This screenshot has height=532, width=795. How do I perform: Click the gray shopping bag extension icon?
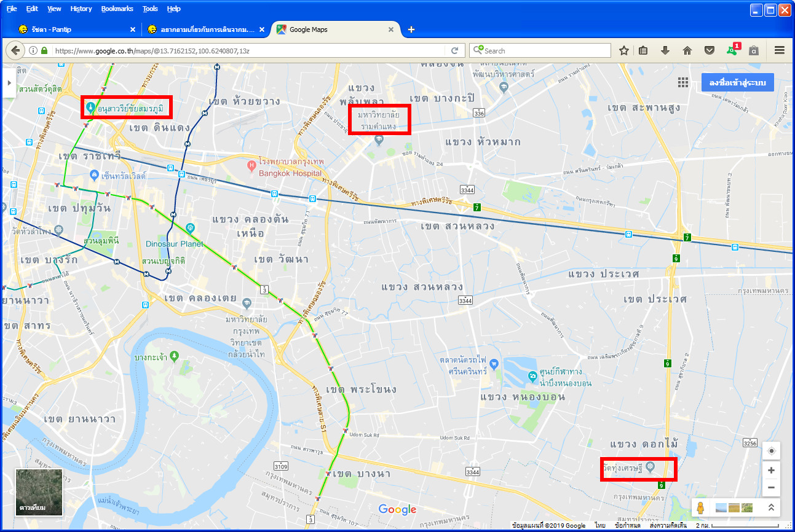click(x=753, y=51)
